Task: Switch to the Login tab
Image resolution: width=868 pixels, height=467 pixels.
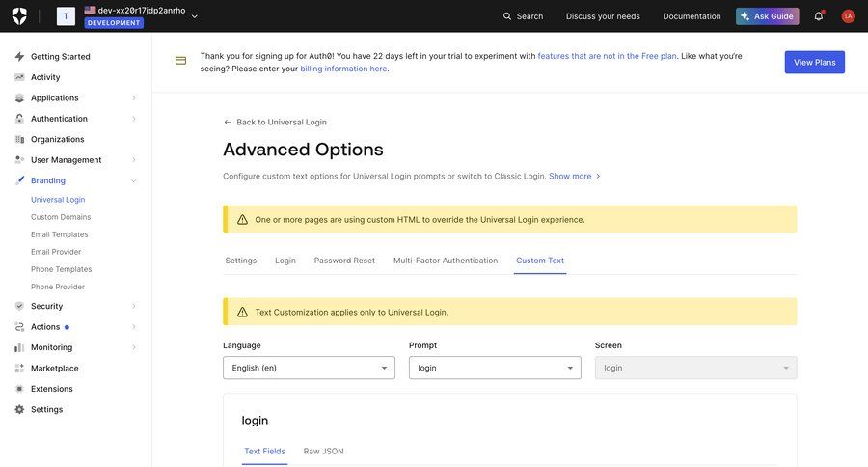Action: pyautogui.click(x=285, y=261)
